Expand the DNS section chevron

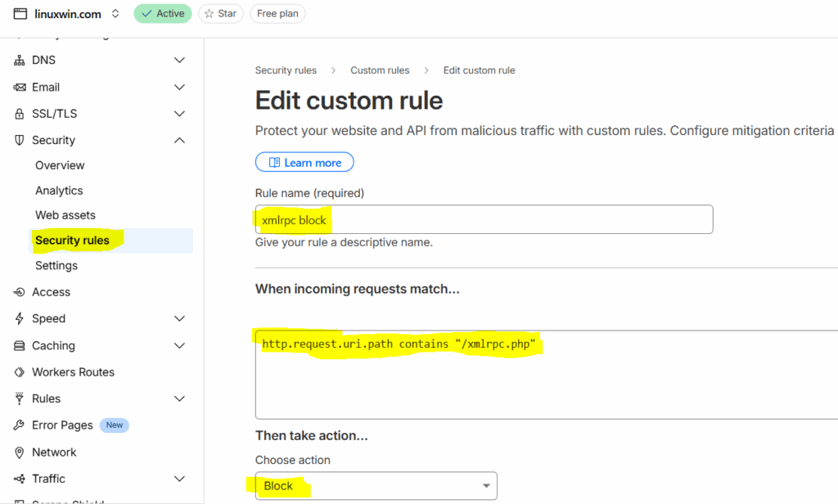coord(179,61)
